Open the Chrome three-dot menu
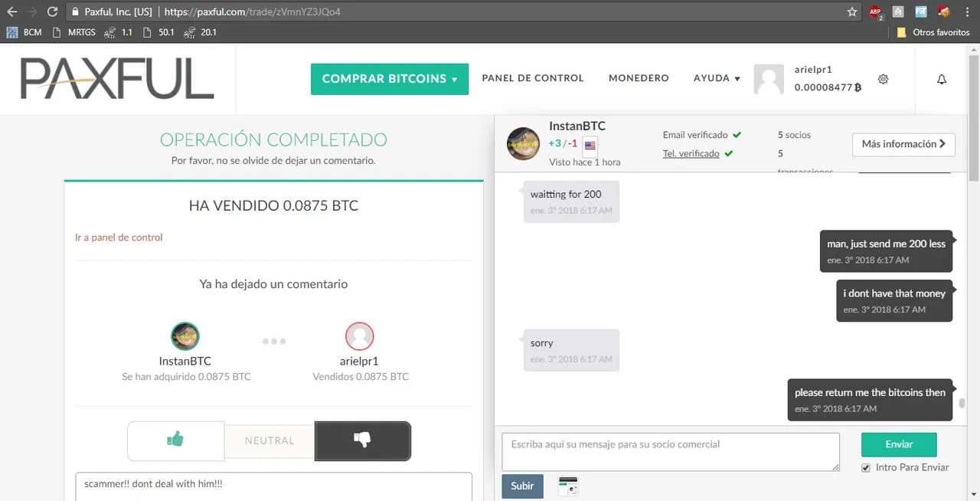 [x=967, y=12]
